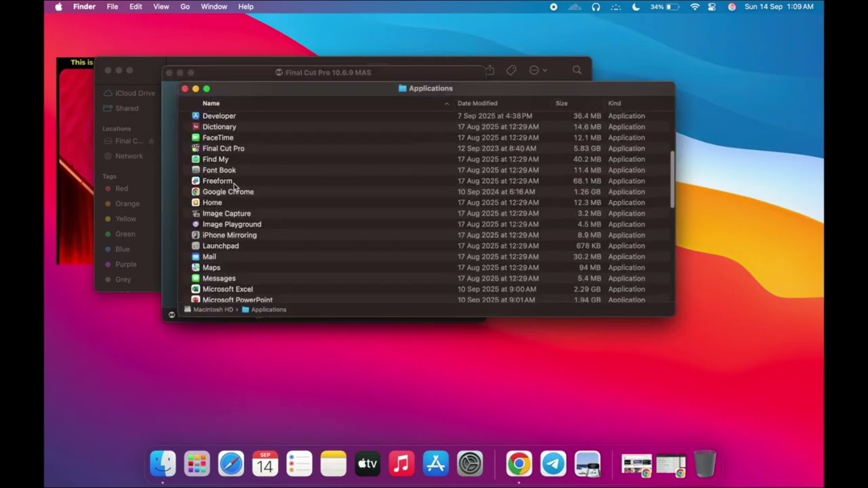Image resolution: width=868 pixels, height=488 pixels.
Task: Select the Find My app entry
Action: [427, 159]
